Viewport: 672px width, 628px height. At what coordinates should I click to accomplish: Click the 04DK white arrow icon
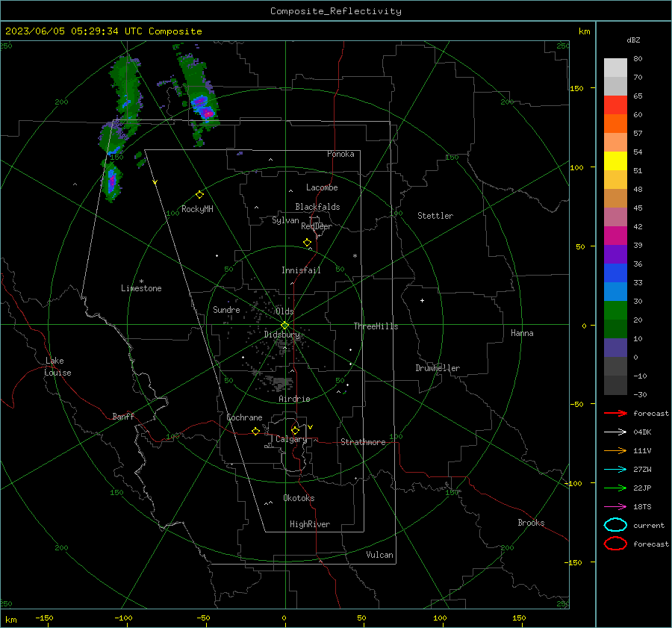point(615,432)
